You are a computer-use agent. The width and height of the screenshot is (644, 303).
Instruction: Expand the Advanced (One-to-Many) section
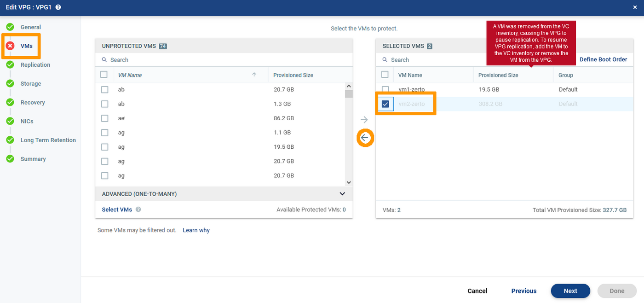pos(342,194)
